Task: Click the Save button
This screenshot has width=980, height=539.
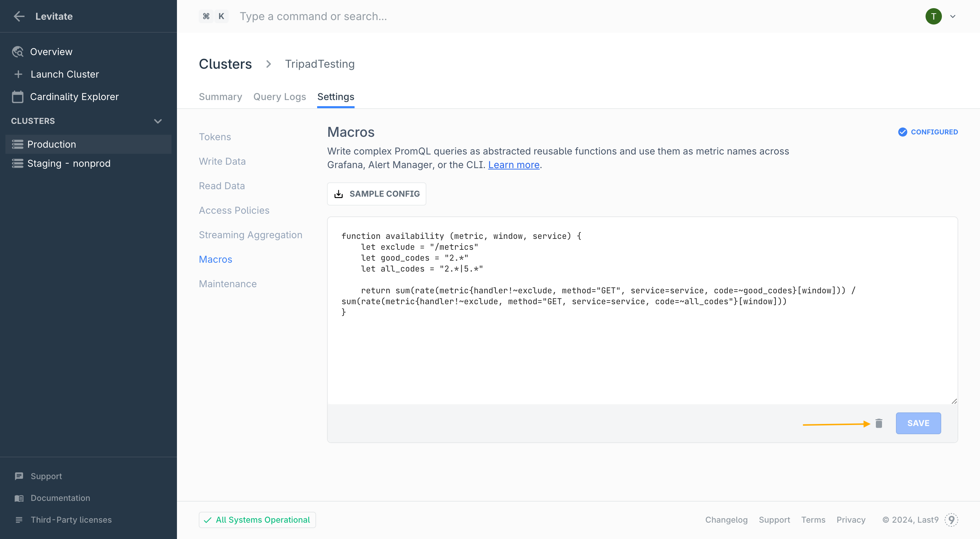Action: tap(918, 423)
